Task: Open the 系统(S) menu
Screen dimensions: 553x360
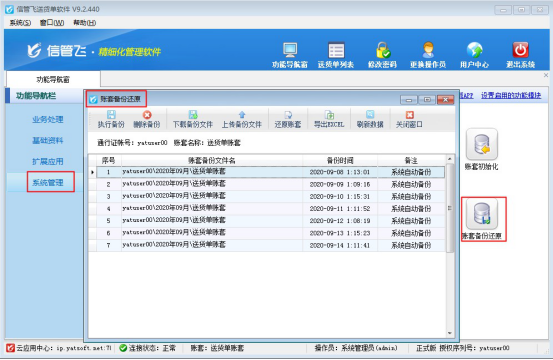Action: click(x=20, y=23)
